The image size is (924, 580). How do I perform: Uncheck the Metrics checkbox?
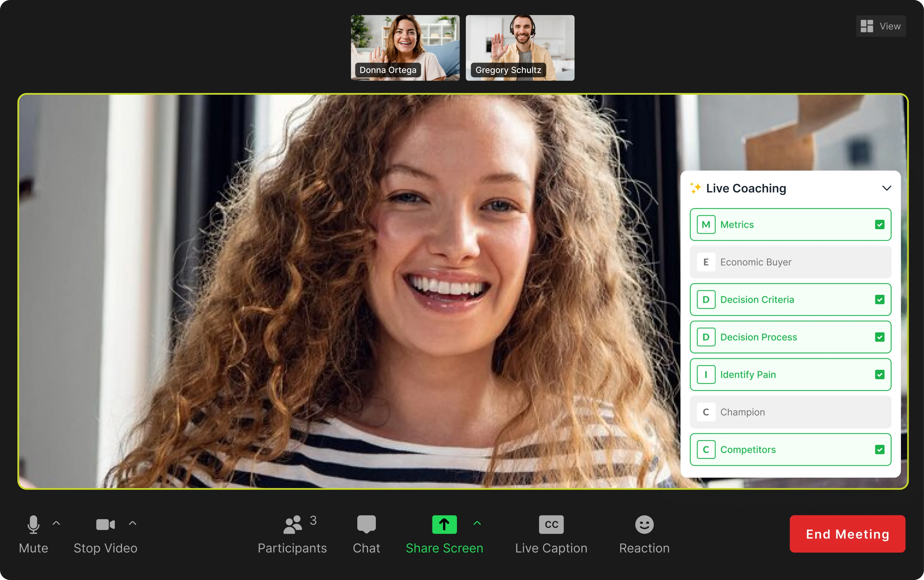880,225
